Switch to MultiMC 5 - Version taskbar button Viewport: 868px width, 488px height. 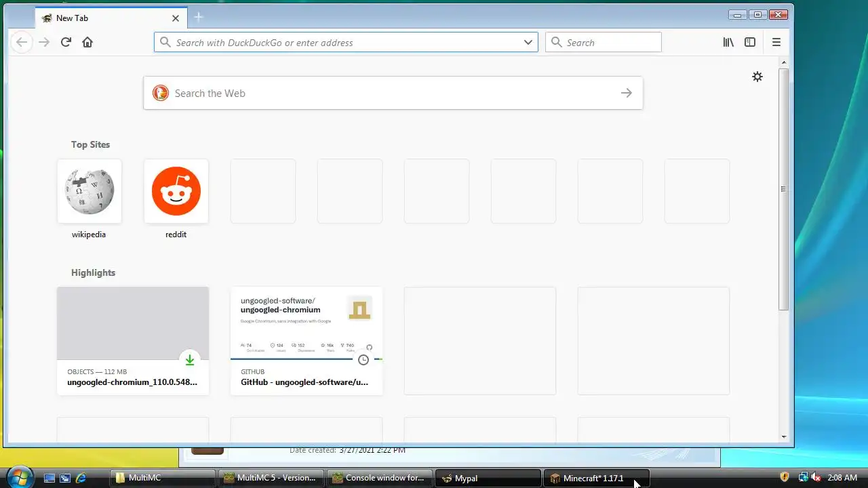click(x=272, y=478)
